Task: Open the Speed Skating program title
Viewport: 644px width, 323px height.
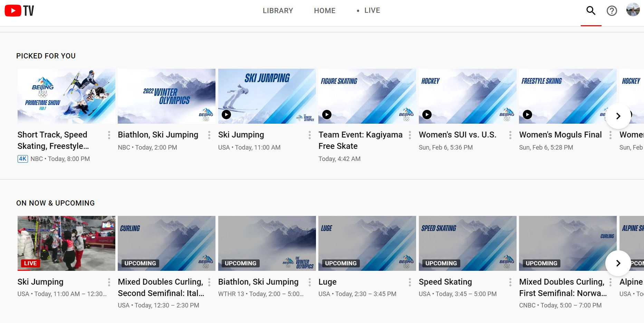Action: 445,282
